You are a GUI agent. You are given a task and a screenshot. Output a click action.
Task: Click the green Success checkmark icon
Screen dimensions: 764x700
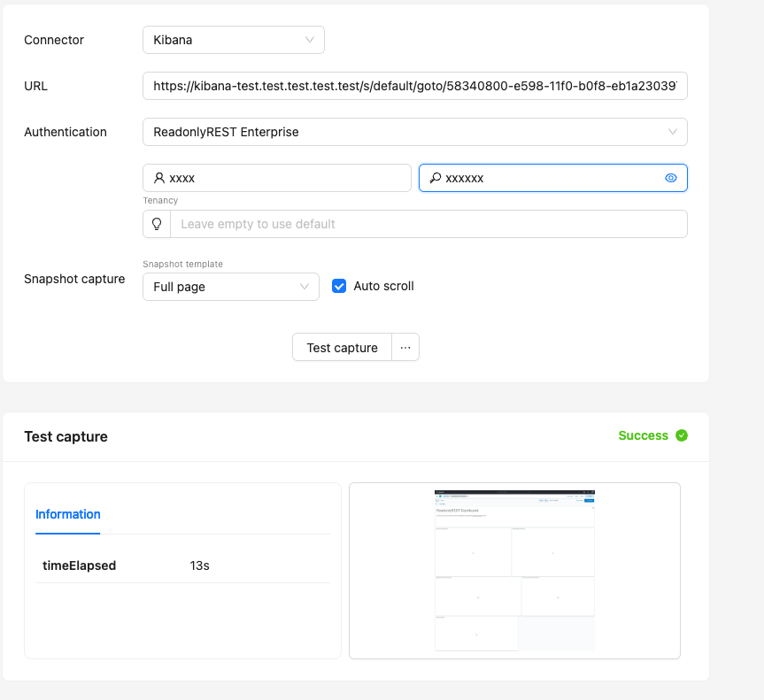coord(681,435)
